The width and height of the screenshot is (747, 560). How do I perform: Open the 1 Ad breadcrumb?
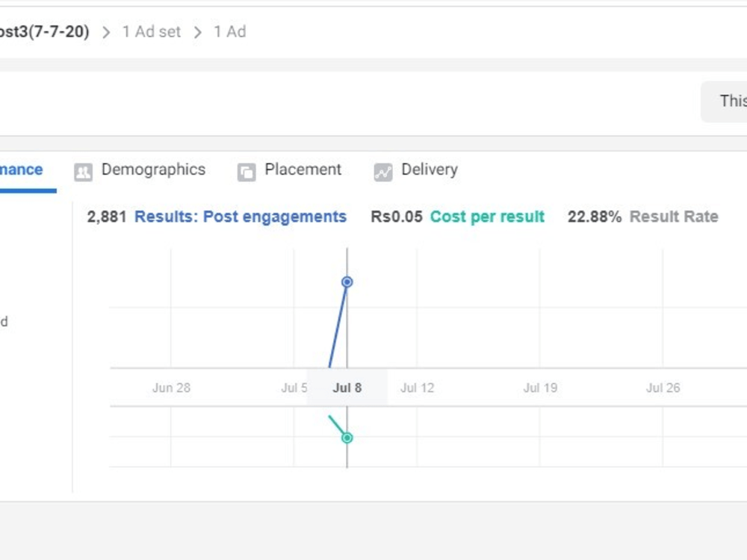[230, 32]
